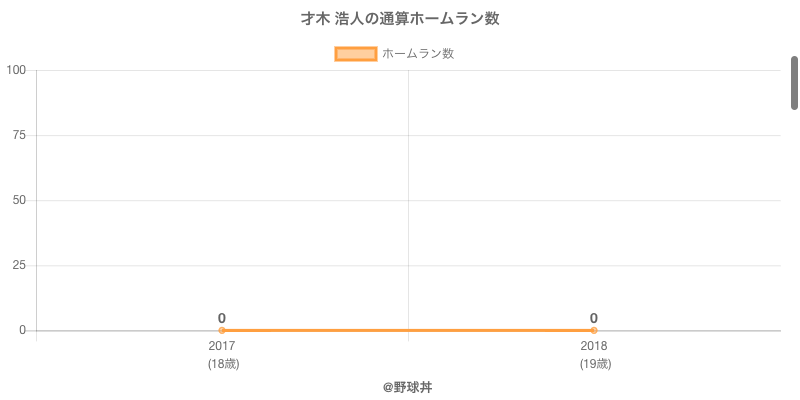Screen dimensions: 800x400
Task: Click the 2017 data point marker
Action: [222, 330]
